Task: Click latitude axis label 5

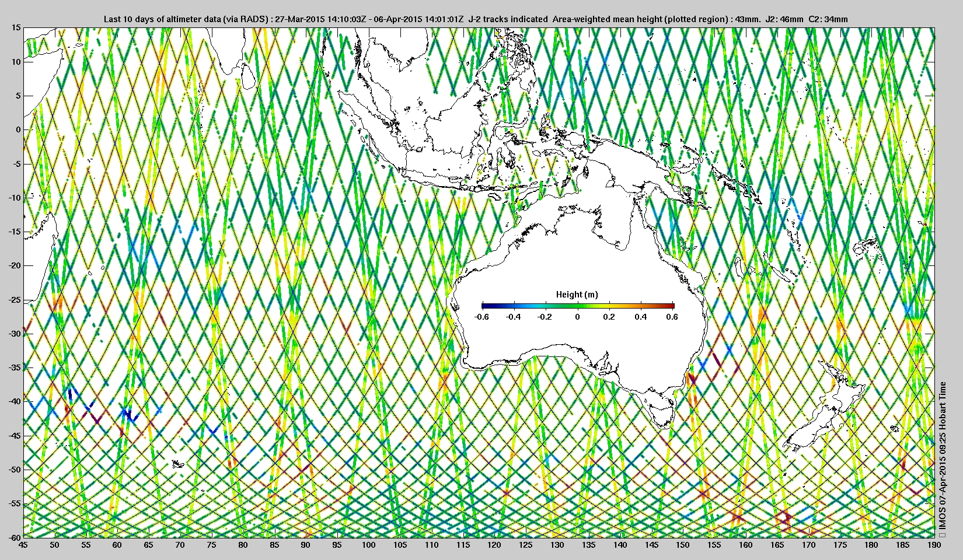Action: click(18, 96)
